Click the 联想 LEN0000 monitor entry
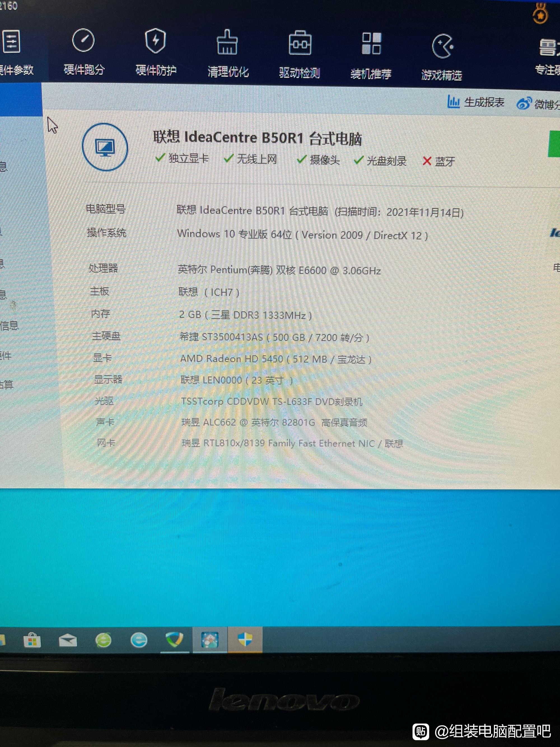 click(237, 380)
